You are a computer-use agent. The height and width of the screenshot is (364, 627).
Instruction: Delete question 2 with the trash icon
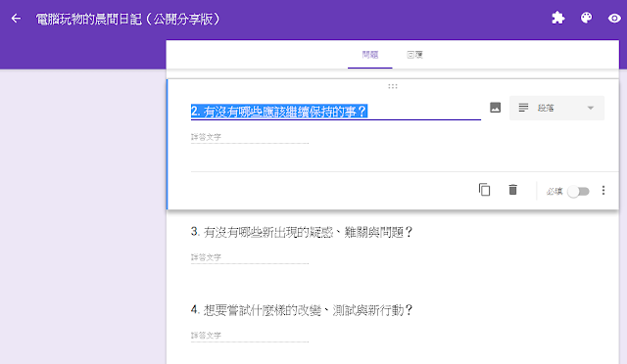pos(512,190)
